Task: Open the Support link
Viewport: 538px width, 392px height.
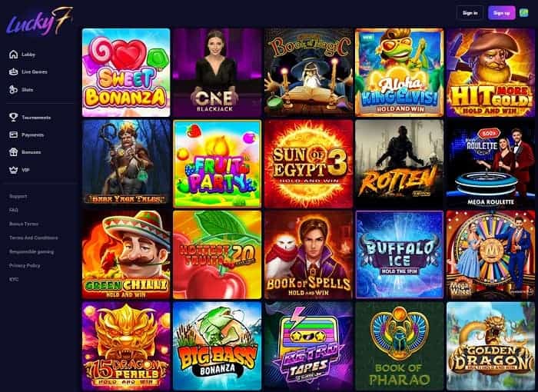Action: coord(18,196)
